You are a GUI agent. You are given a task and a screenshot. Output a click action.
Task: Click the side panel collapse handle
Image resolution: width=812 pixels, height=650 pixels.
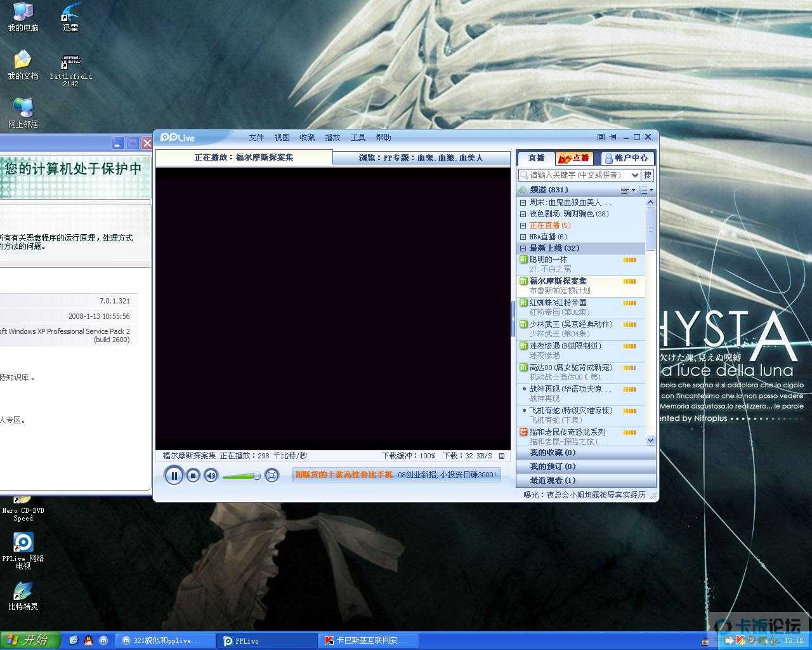513,319
